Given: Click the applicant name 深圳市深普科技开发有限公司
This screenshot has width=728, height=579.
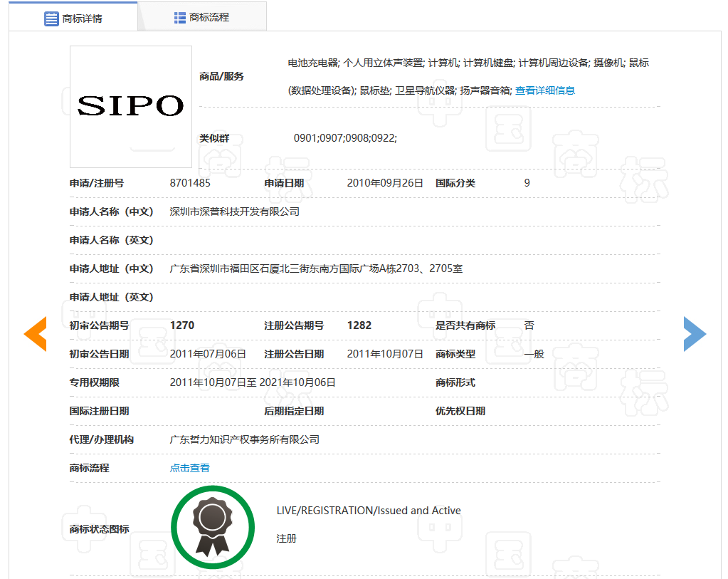Looking at the screenshot, I should point(234,212).
